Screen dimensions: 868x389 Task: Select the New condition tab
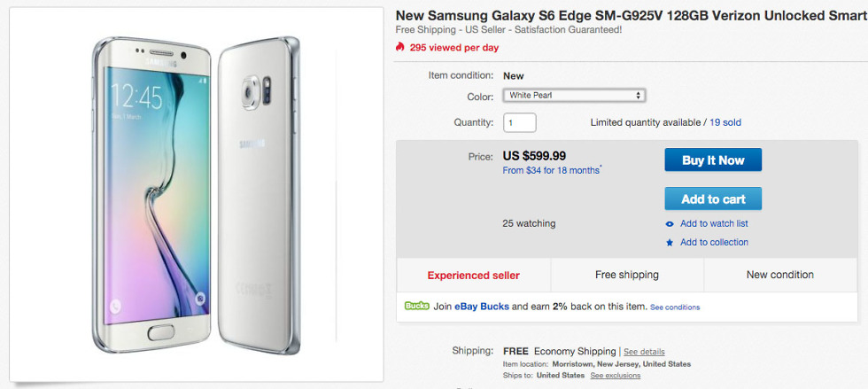pyautogui.click(x=779, y=275)
